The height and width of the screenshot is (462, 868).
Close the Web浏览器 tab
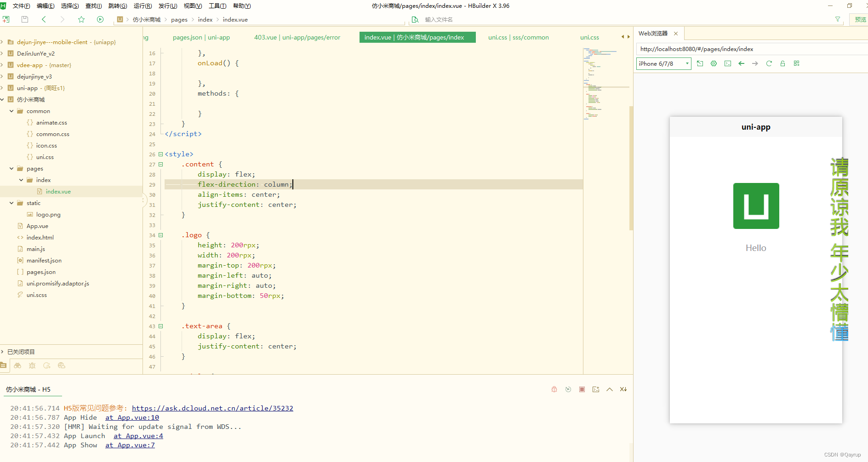click(676, 34)
